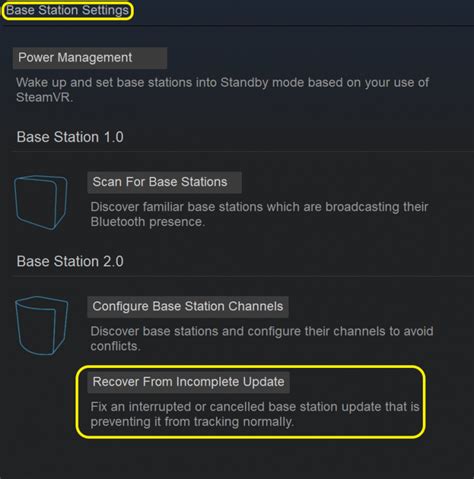Open Power Management settings

click(x=90, y=58)
